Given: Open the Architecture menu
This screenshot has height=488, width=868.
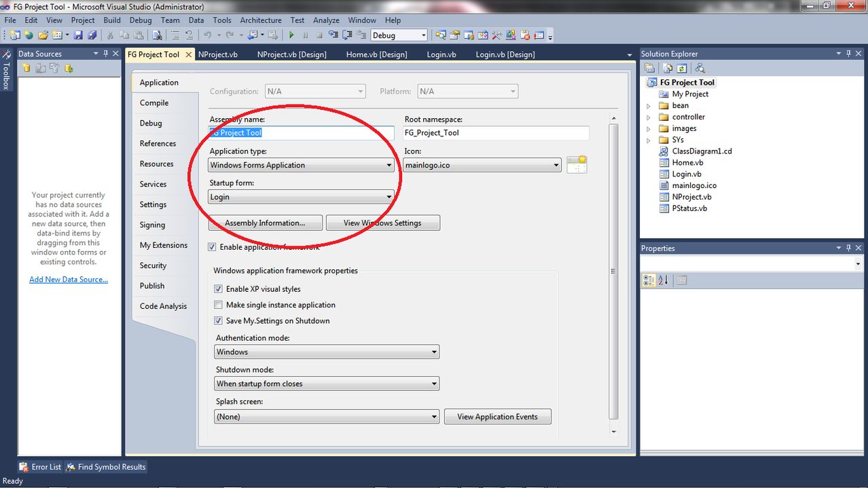Looking at the screenshot, I should tap(261, 20).
